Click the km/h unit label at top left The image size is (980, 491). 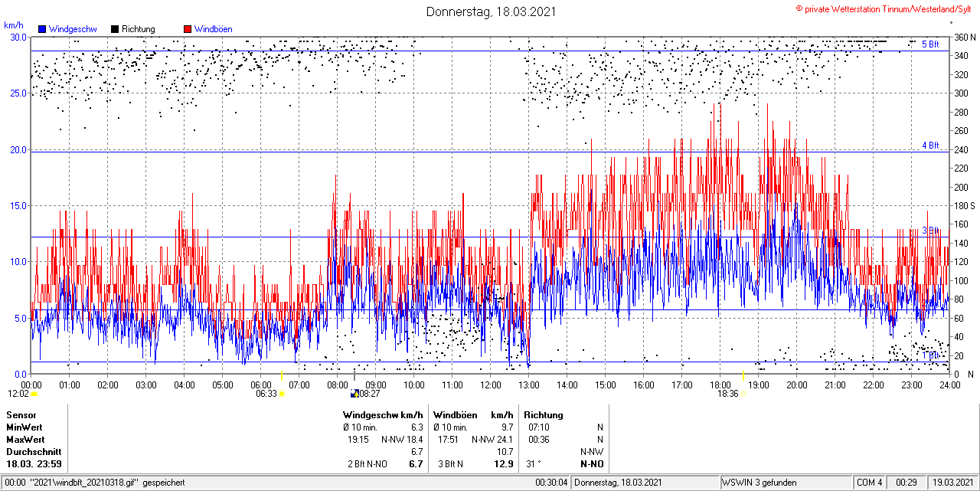pos(14,25)
